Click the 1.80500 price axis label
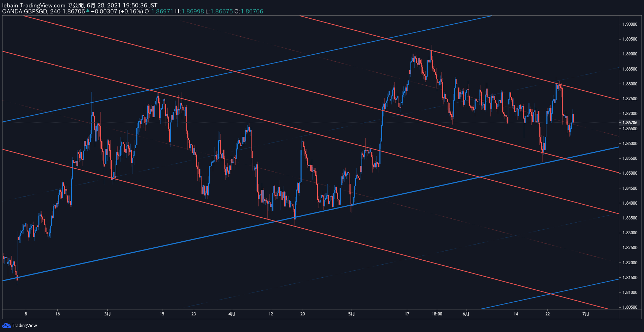This screenshot has height=332, width=644. (x=630, y=307)
